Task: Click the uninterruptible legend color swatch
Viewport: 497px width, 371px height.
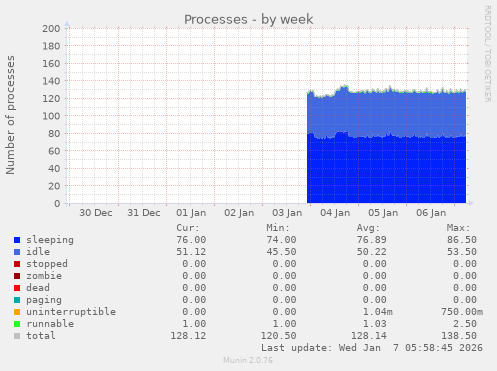Action: [x=17, y=312]
